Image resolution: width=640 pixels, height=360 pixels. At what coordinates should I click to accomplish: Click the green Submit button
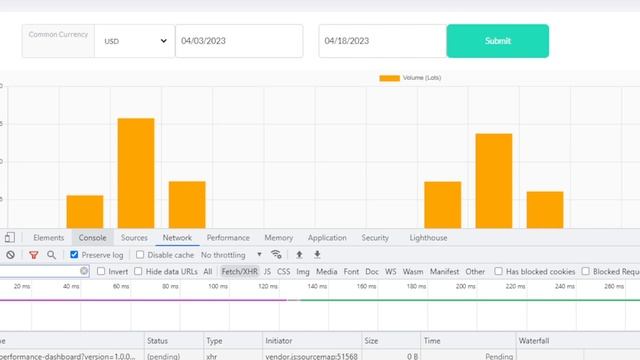(498, 41)
